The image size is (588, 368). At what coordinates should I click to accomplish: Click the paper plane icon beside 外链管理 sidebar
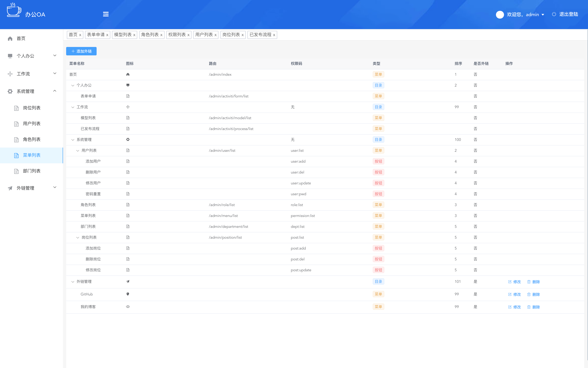(x=10, y=188)
